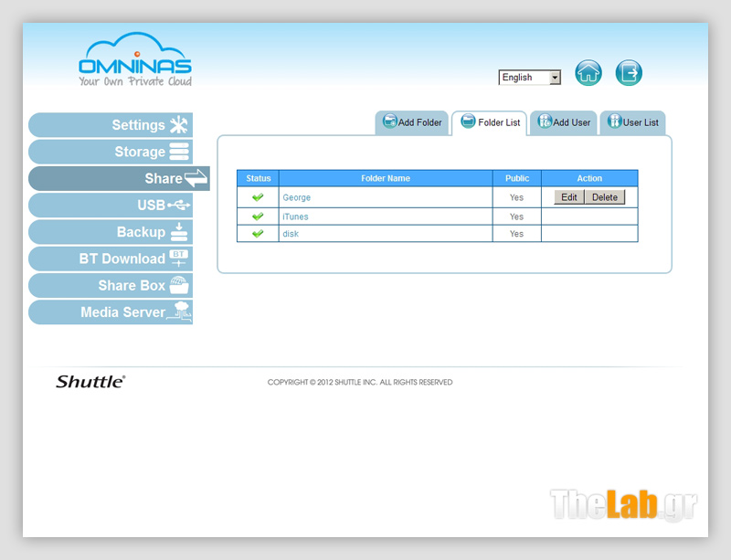Click the green status checkmark for George
Image resolution: width=731 pixels, height=560 pixels.
(x=258, y=197)
